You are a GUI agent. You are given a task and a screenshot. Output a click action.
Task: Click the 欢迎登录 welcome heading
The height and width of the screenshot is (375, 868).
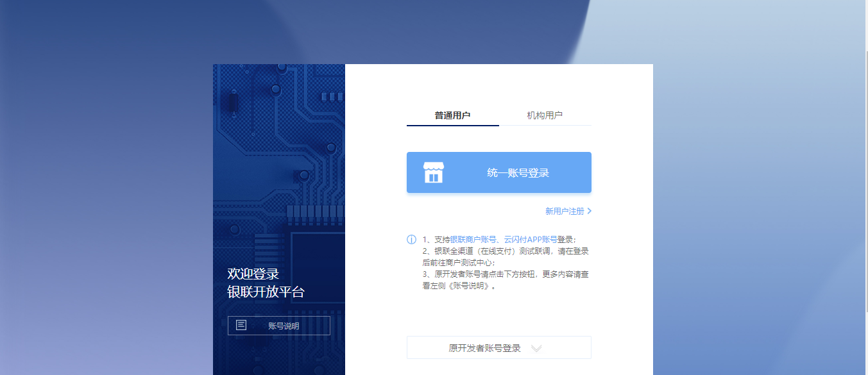[253, 274]
